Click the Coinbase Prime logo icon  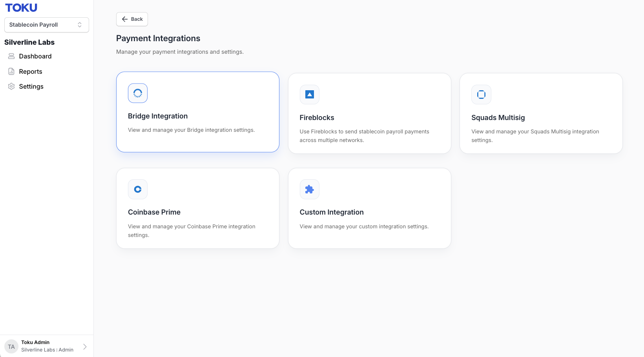click(x=138, y=189)
